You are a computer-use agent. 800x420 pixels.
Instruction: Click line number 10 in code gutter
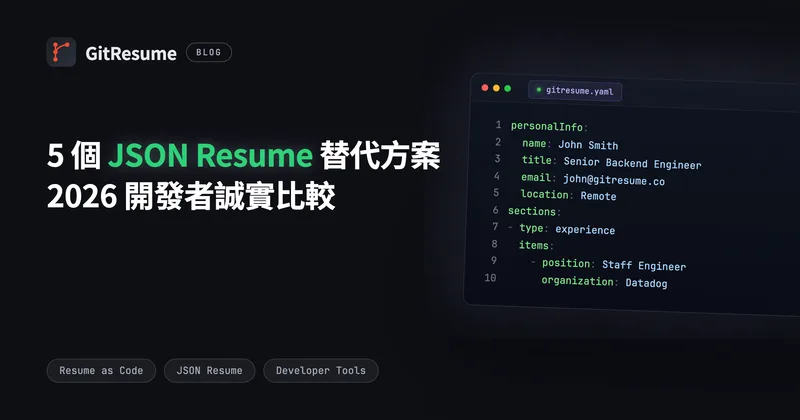tap(490, 278)
